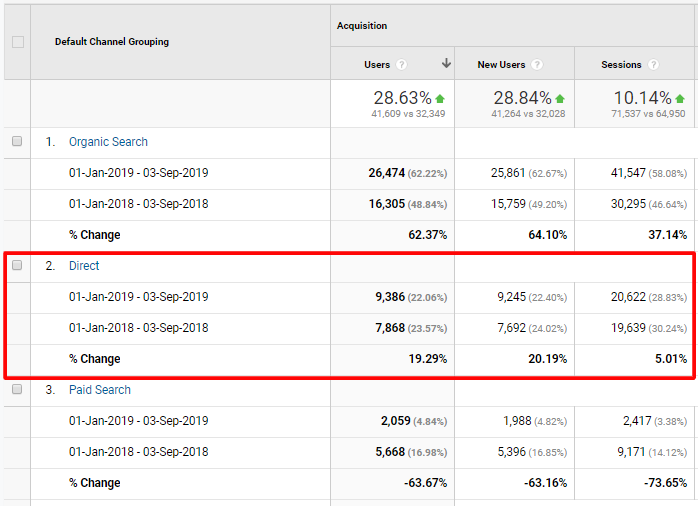Select Direct new users value 7,692
This screenshot has height=506, width=698.
pyautogui.click(x=511, y=328)
